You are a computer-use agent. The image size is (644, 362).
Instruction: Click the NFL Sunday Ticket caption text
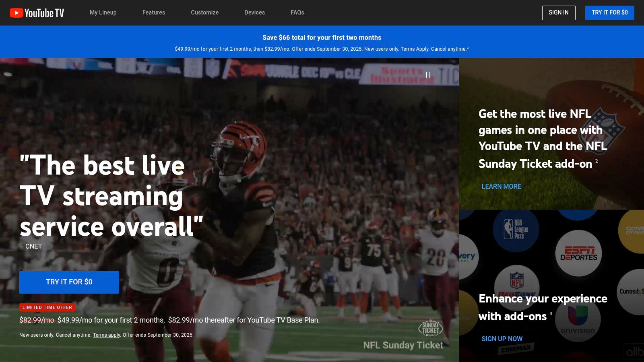pos(403,345)
